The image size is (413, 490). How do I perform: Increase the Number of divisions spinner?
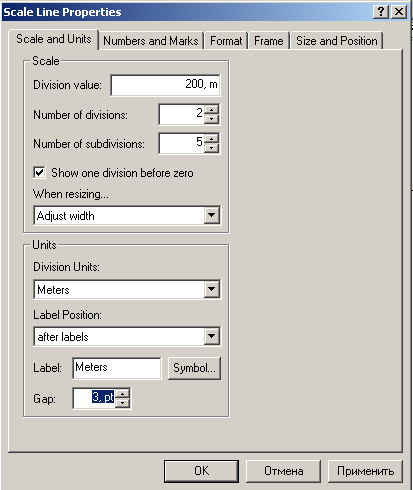(212, 110)
